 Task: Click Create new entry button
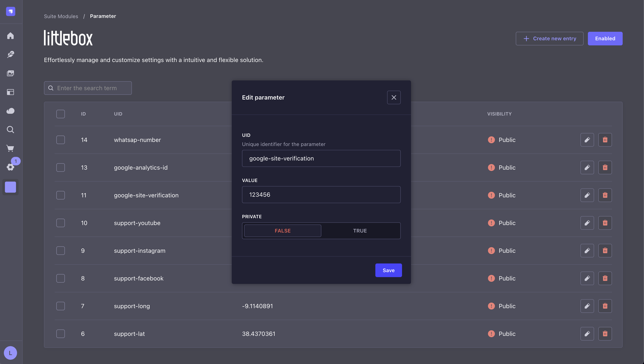[x=549, y=39]
